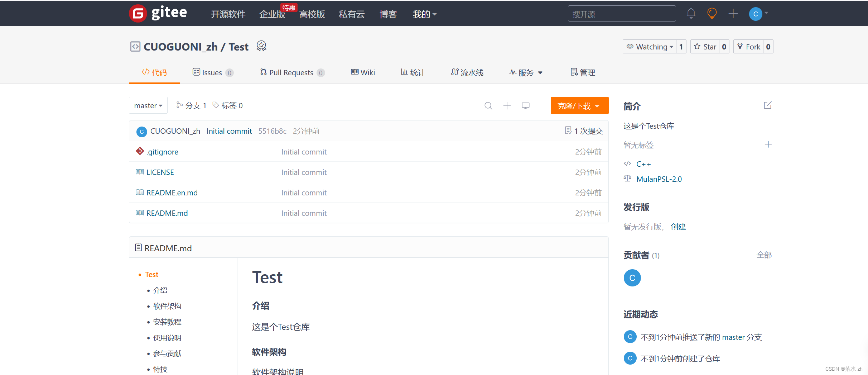
Task: Click the .gitignore file icon
Action: [x=140, y=151]
